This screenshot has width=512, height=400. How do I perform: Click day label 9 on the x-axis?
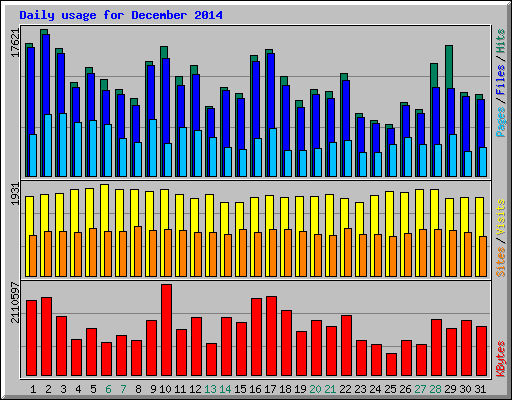pyautogui.click(x=153, y=389)
